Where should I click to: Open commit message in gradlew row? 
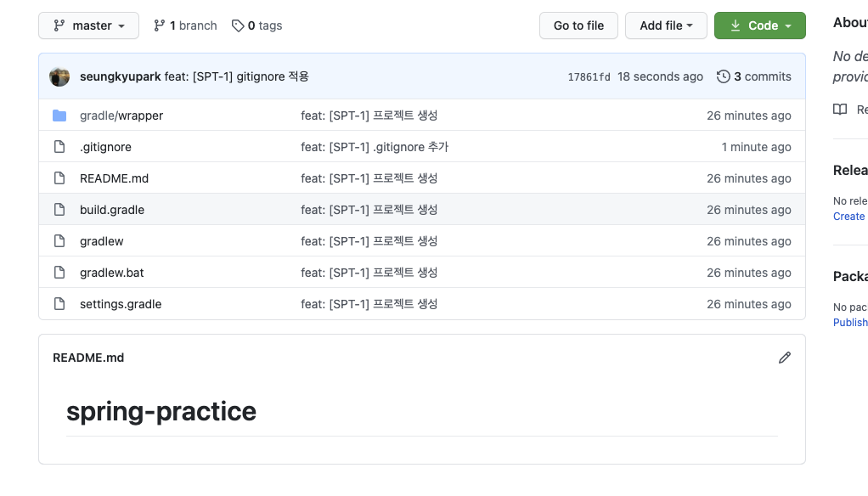[x=369, y=241]
